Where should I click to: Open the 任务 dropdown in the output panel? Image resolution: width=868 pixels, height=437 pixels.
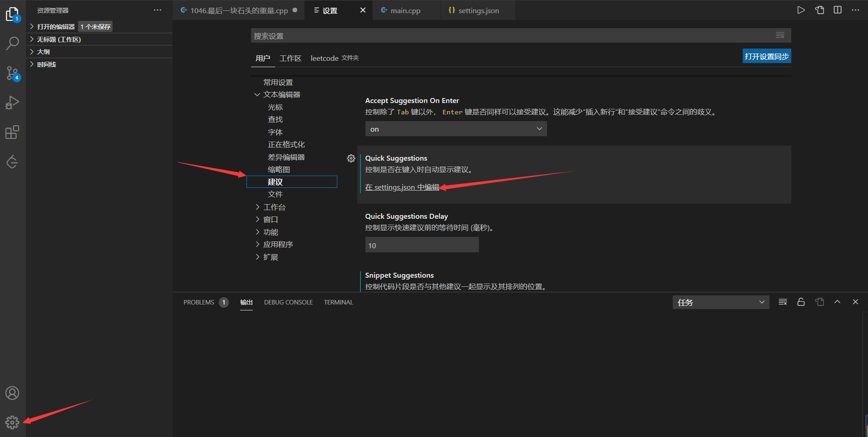[x=720, y=302]
